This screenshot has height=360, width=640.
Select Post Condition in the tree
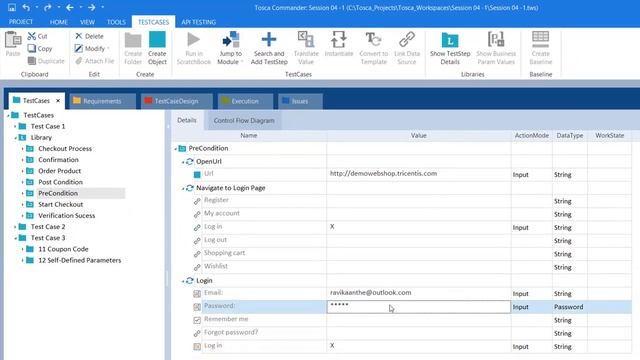coord(60,182)
